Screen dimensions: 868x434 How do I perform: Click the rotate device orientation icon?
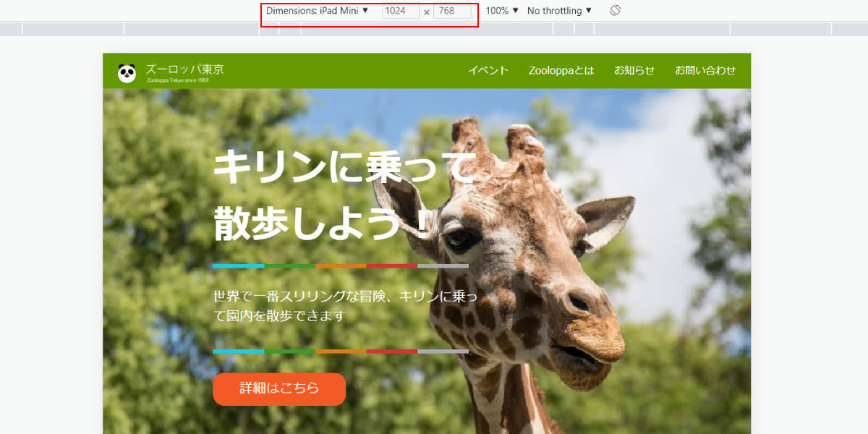click(616, 11)
